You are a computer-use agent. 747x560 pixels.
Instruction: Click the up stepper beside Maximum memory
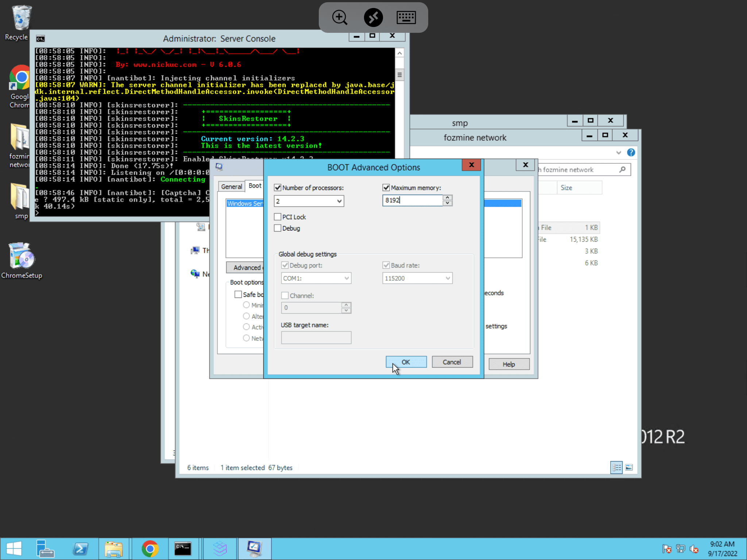(447, 198)
